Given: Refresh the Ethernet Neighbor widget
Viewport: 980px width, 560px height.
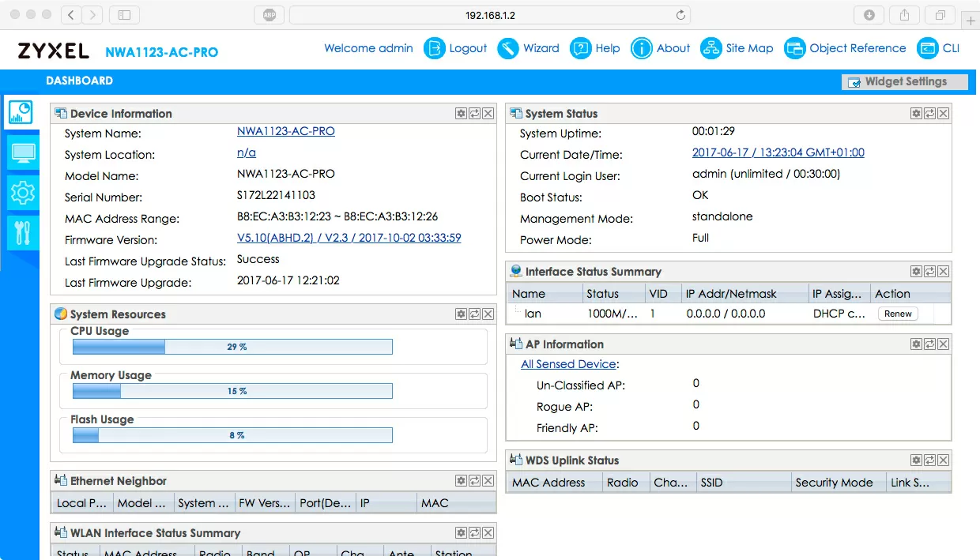Looking at the screenshot, I should tap(475, 481).
